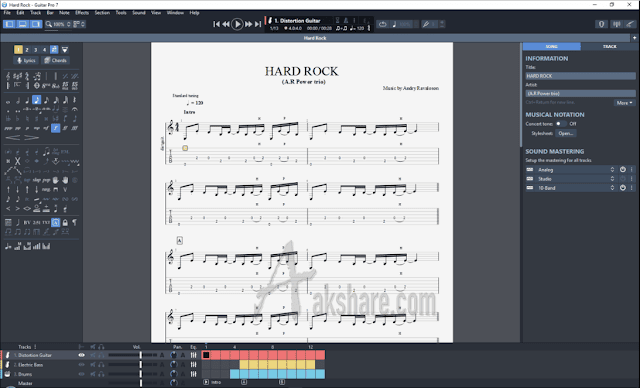Toggle visibility of Distortion Guitar track
This screenshot has width=640, height=388.
(x=81, y=355)
